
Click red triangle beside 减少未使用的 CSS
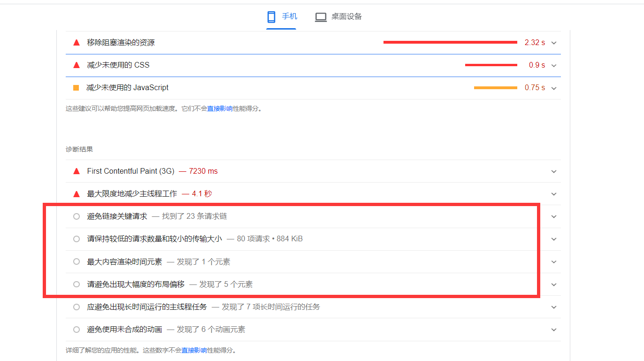point(77,65)
